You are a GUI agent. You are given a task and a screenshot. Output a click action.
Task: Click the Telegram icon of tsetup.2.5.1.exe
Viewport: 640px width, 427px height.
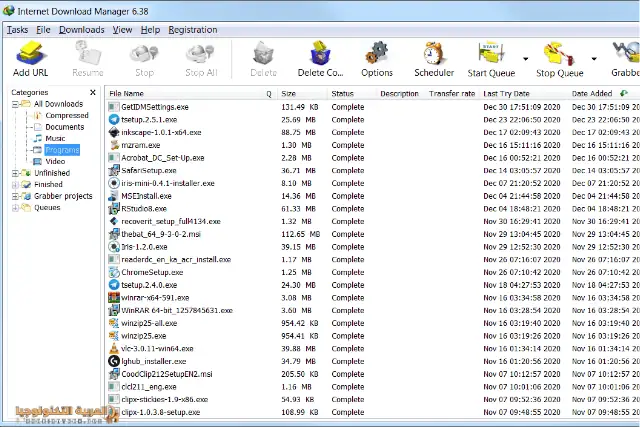[x=114, y=120]
